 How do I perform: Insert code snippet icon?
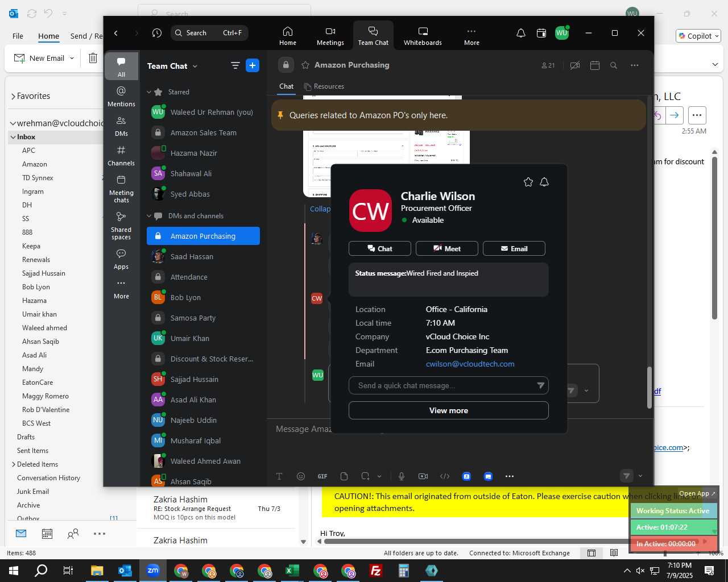tap(445, 476)
